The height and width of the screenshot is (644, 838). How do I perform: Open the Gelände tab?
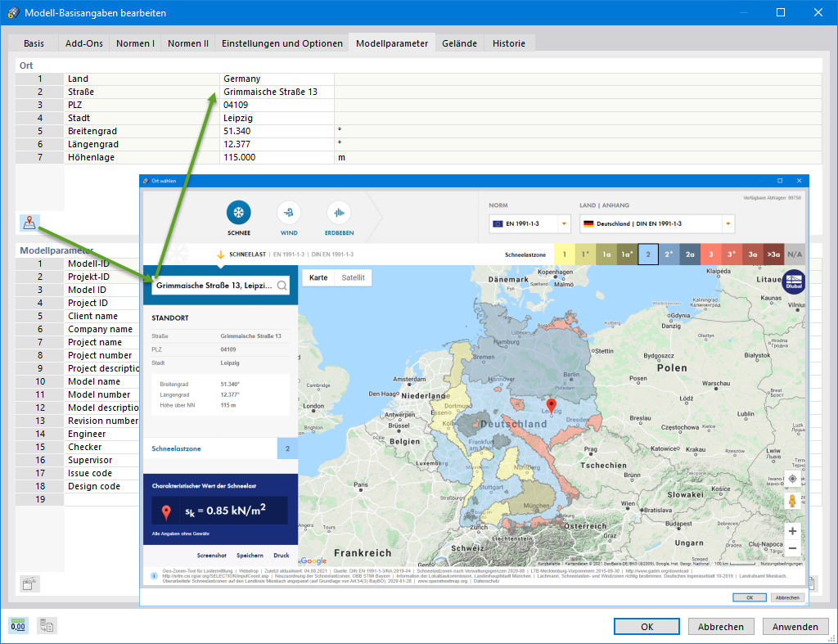[459, 43]
